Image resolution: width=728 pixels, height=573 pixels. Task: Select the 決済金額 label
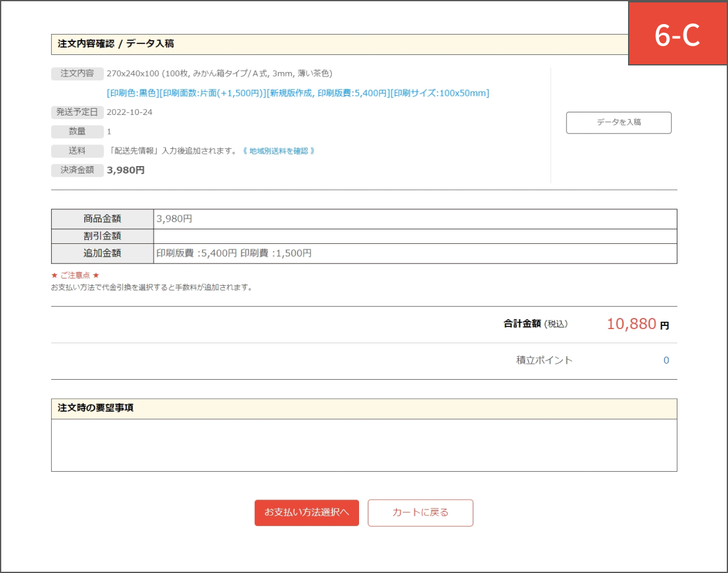pos(77,170)
